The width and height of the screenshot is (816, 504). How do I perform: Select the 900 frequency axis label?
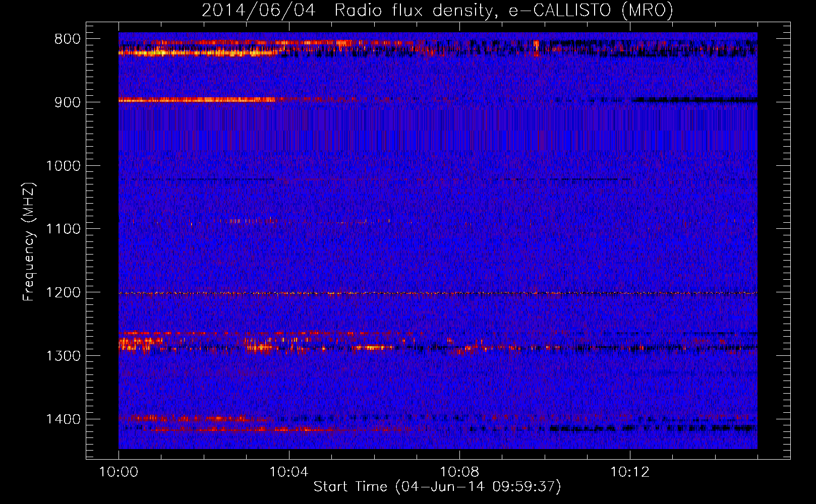click(x=68, y=102)
